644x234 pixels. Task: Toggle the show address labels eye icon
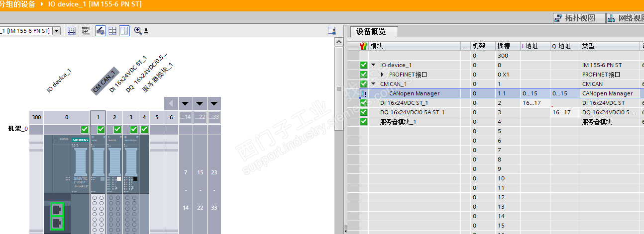coord(100,31)
